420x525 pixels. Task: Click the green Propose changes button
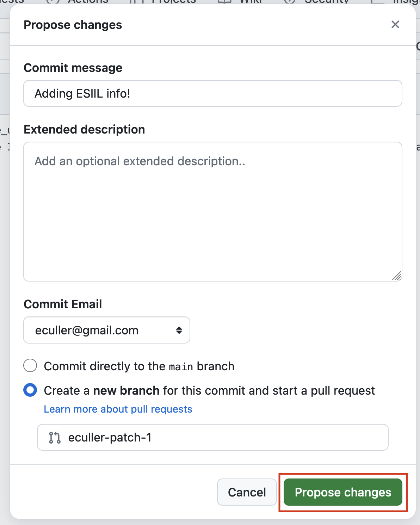(x=343, y=492)
